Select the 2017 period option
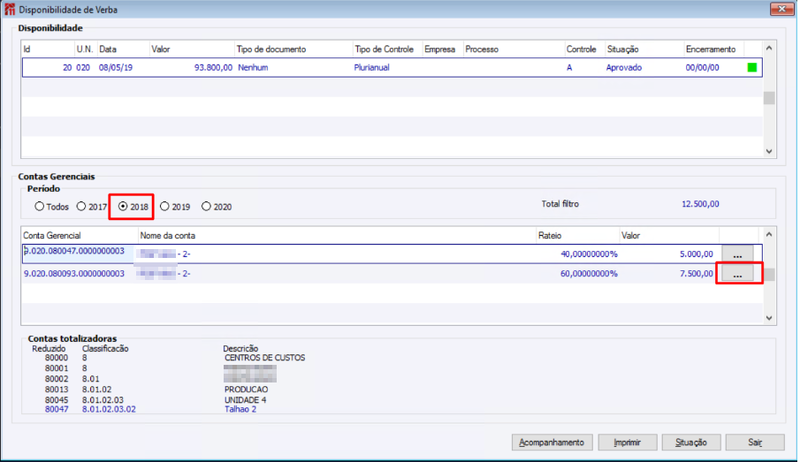 coord(81,207)
